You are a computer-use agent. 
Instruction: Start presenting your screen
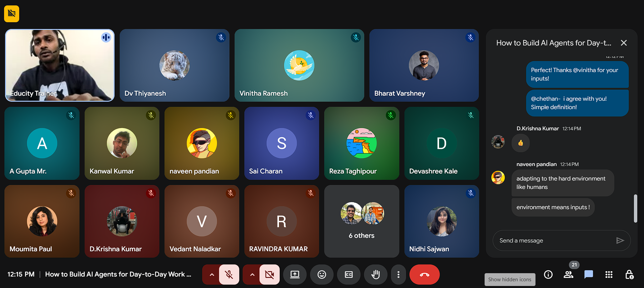point(295,275)
